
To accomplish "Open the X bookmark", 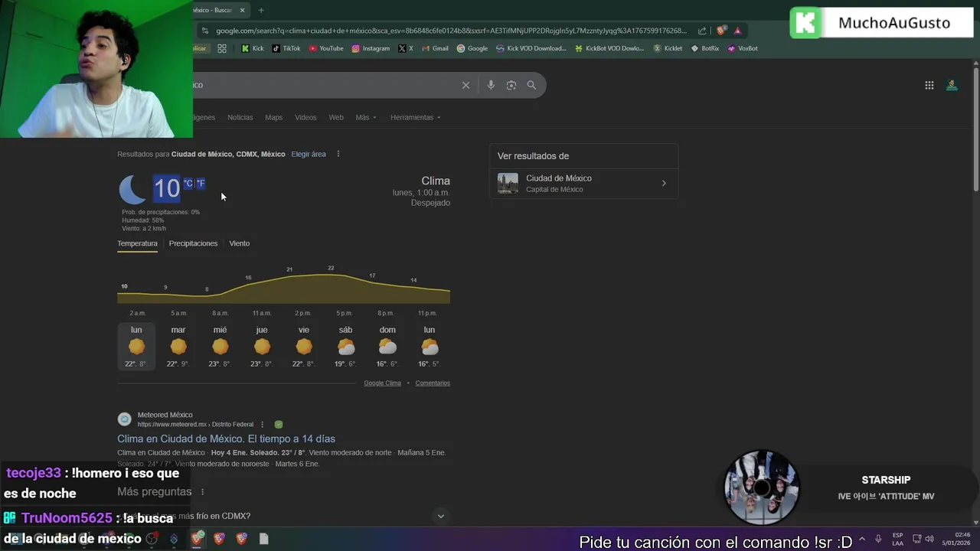I will click(x=406, y=48).
